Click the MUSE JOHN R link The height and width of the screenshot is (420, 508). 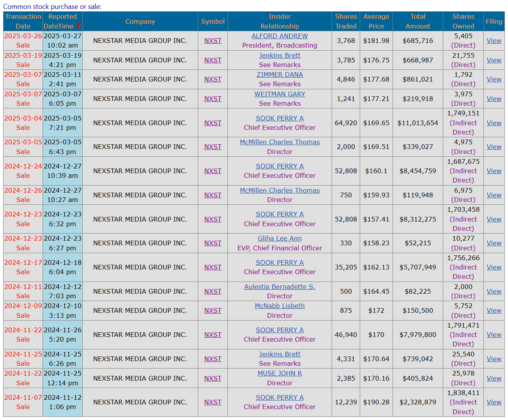point(279,373)
